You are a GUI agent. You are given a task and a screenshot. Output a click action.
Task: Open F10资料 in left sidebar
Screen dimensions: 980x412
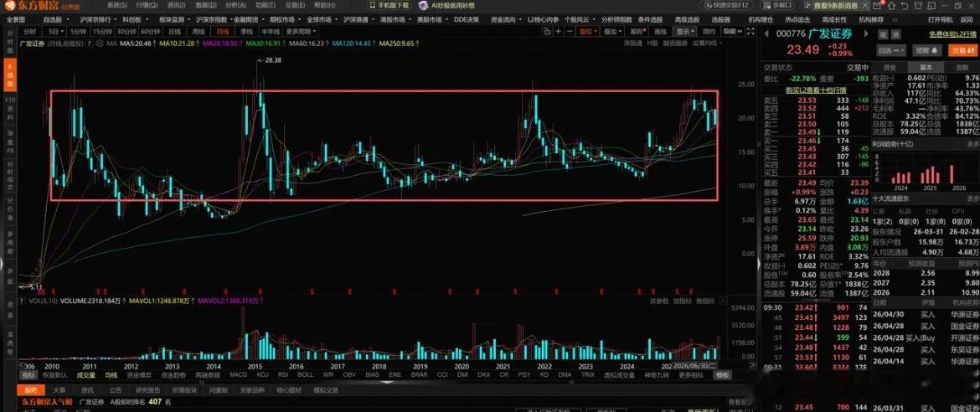tap(10, 107)
